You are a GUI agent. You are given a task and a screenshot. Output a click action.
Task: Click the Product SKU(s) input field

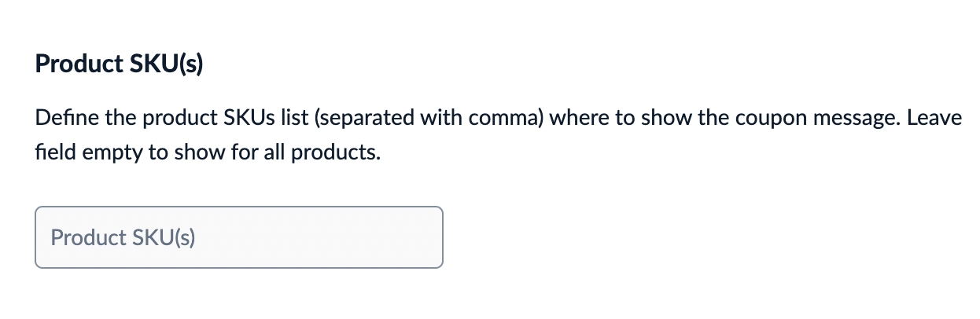click(238, 237)
